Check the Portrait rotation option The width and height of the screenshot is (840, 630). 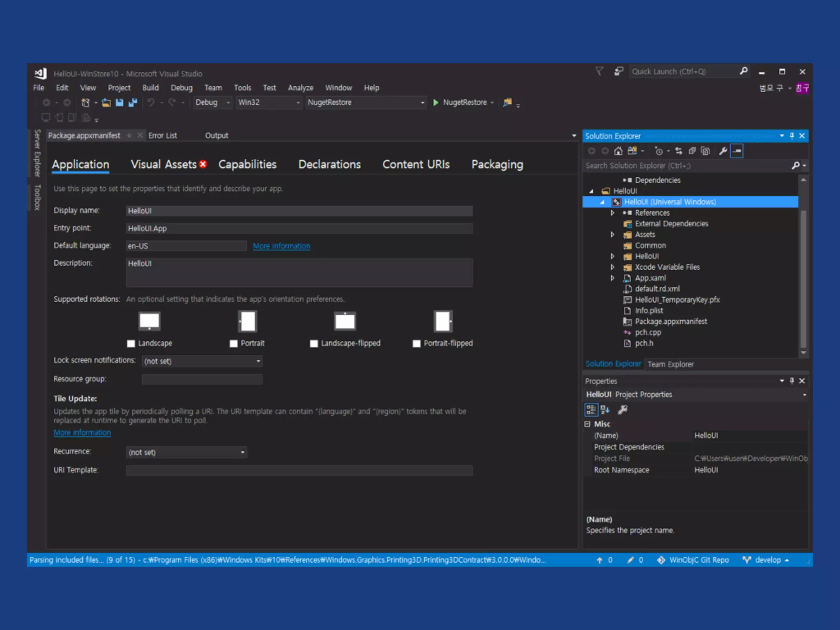[x=234, y=343]
